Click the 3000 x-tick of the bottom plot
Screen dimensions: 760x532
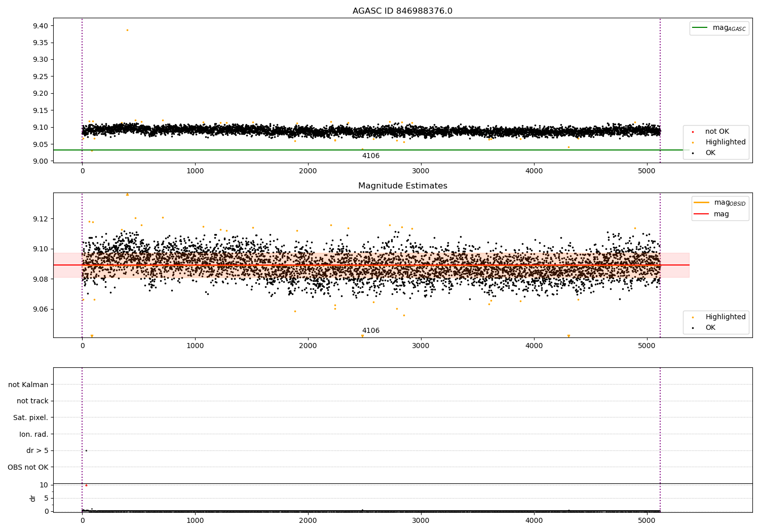pyautogui.click(x=421, y=520)
